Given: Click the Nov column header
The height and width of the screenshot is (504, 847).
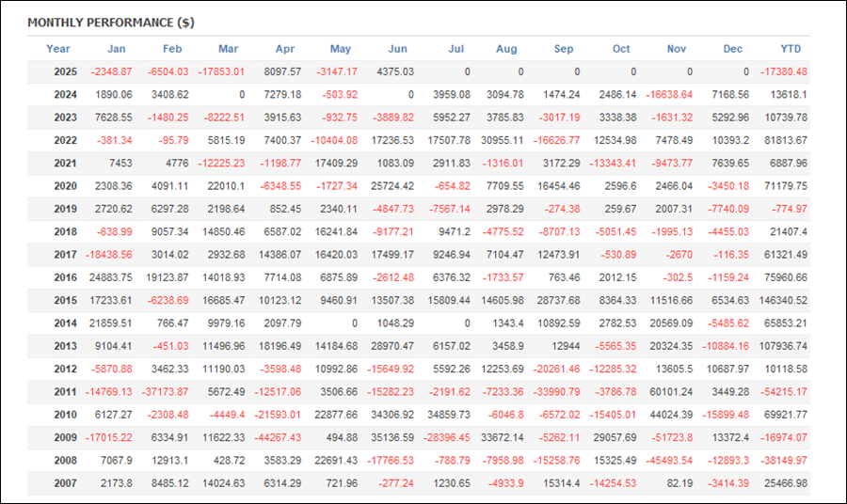Looking at the screenshot, I should [x=677, y=49].
